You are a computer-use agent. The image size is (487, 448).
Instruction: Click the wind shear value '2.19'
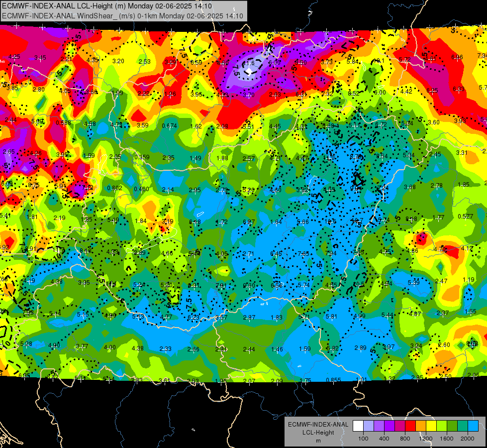(x=59, y=218)
